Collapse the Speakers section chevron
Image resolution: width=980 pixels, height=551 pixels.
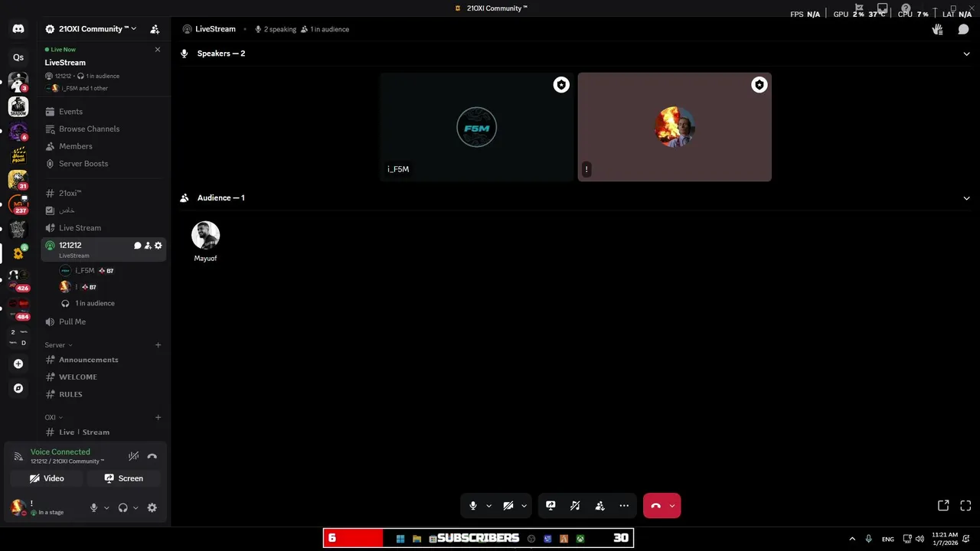point(966,54)
